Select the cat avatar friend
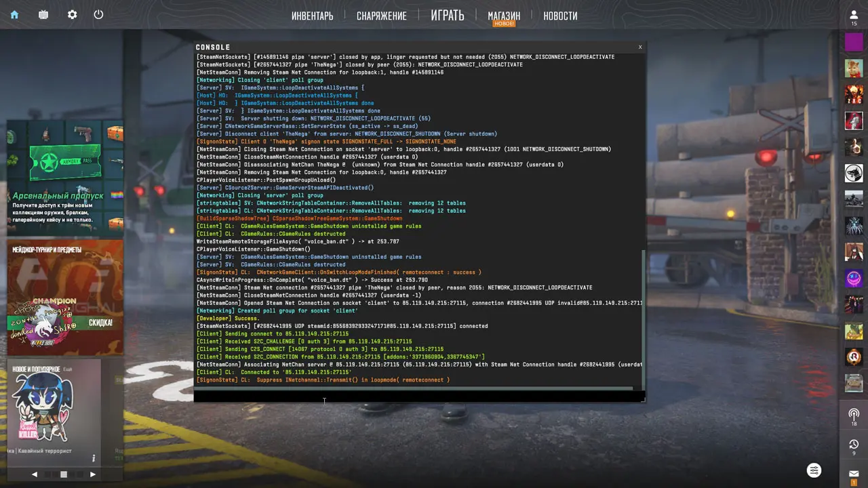This screenshot has height=488, width=868. [x=854, y=68]
